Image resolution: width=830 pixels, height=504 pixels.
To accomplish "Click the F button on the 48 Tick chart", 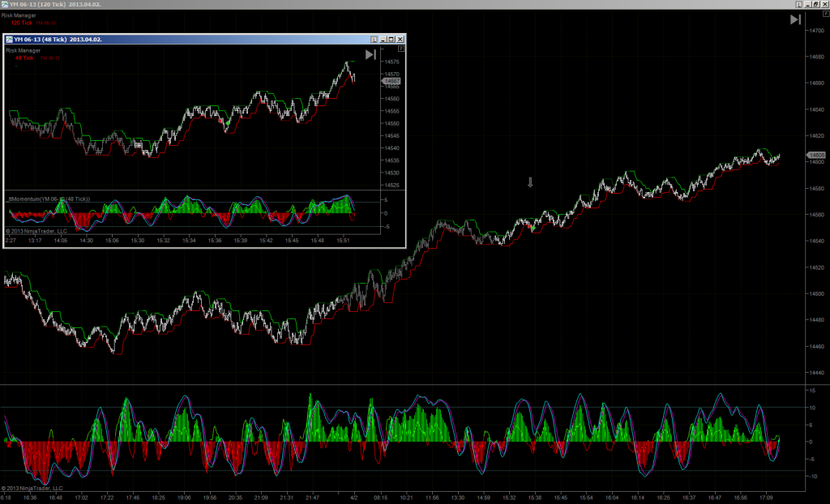I will point(401,49).
